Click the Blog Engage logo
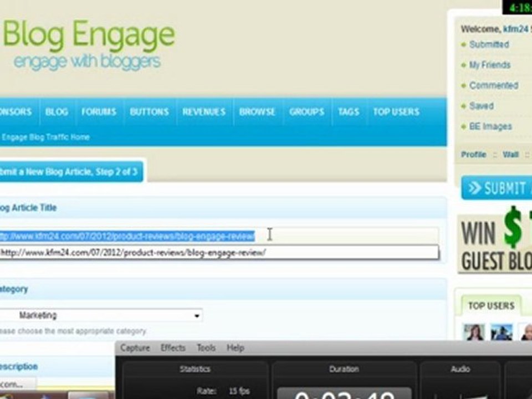532x399 pixels. (89, 44)
